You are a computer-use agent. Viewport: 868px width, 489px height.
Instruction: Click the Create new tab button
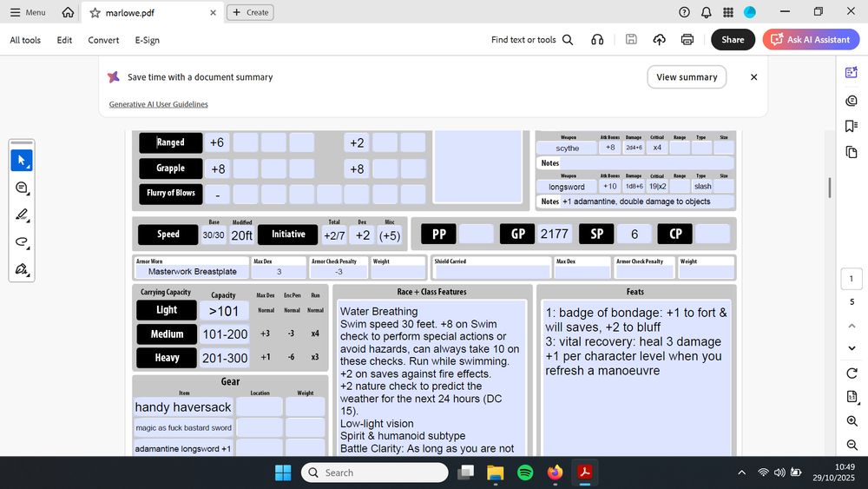pos(250,12)
